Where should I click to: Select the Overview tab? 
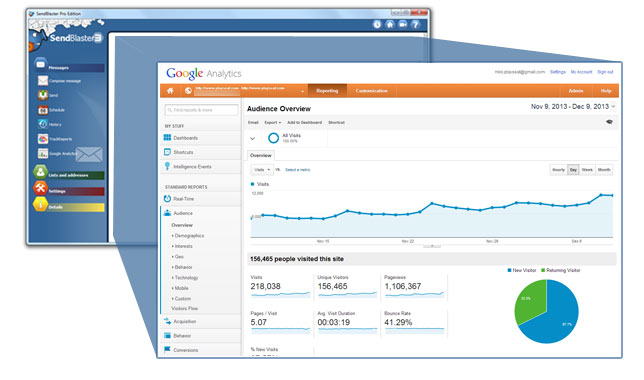click(x=261, y=155)
